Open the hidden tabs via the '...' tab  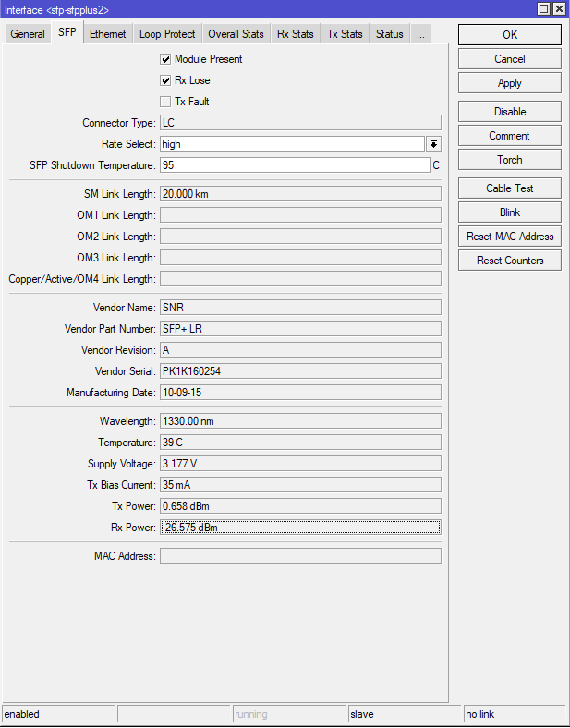(420, 34)
